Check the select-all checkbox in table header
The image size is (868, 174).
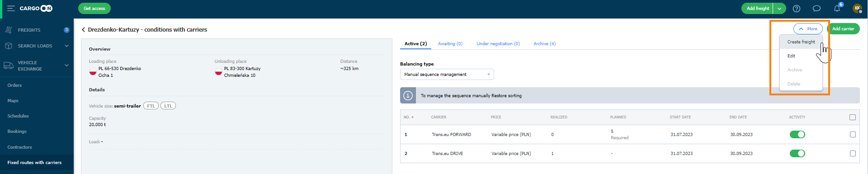[x=853, y=117]
